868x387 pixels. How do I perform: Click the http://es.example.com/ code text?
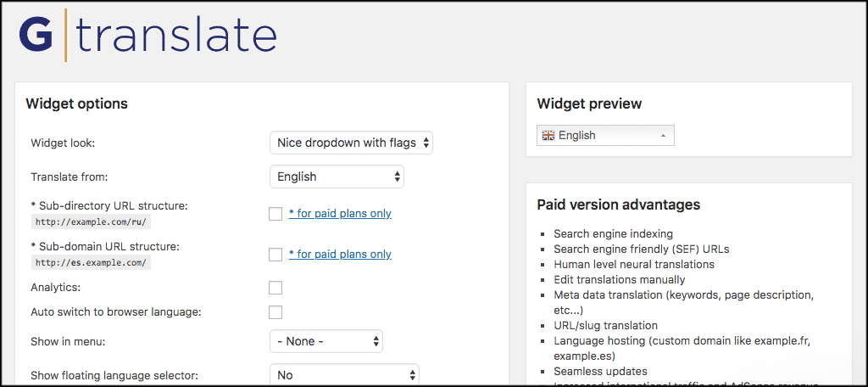pyautogui.click(x=92, y=263)
